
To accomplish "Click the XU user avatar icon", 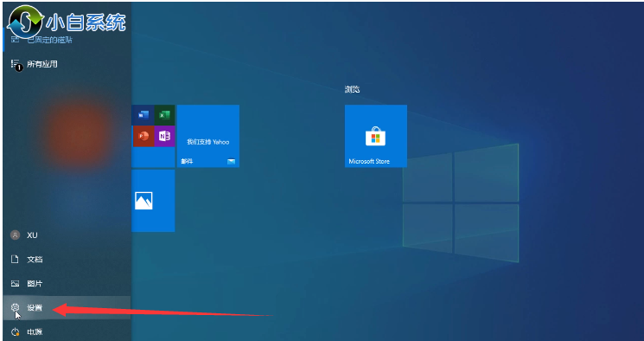I will click(16, 235).
